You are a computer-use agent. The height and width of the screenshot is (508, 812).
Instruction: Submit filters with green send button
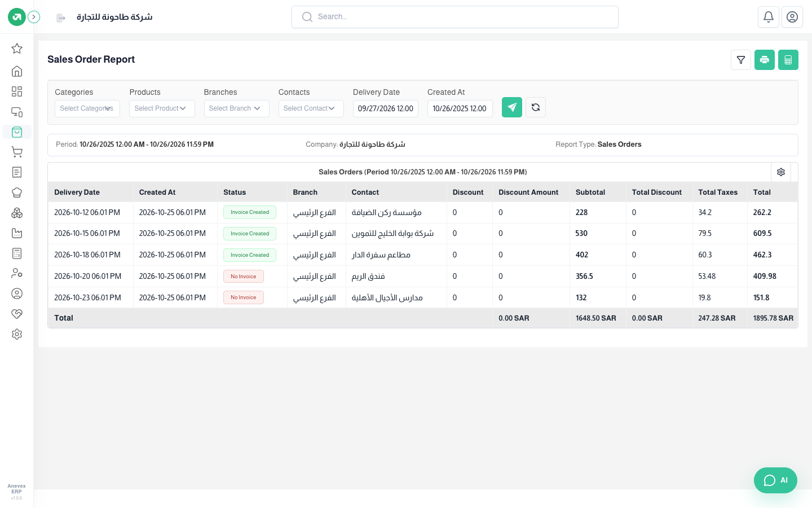[512, 107]
